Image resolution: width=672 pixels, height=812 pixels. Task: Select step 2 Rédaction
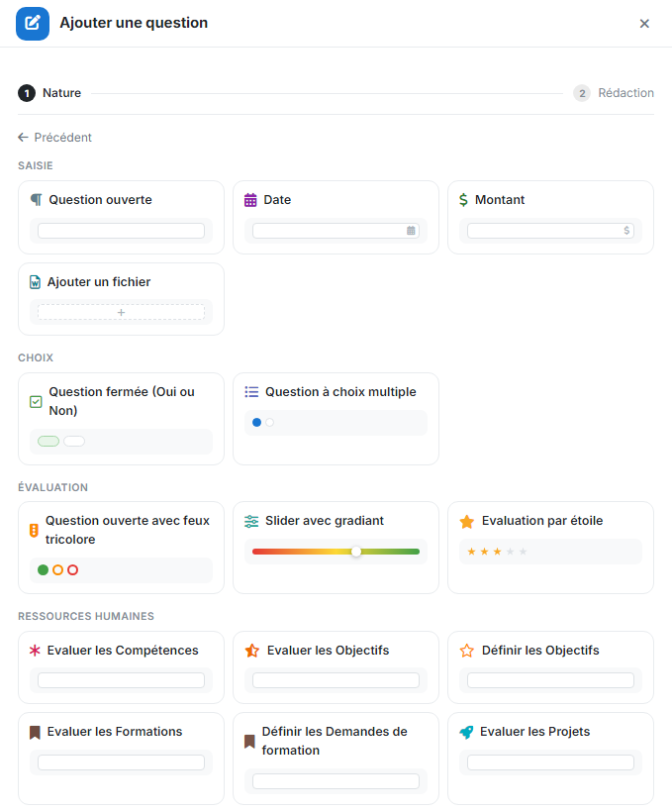pyautogui.click(x=614, y=93)
